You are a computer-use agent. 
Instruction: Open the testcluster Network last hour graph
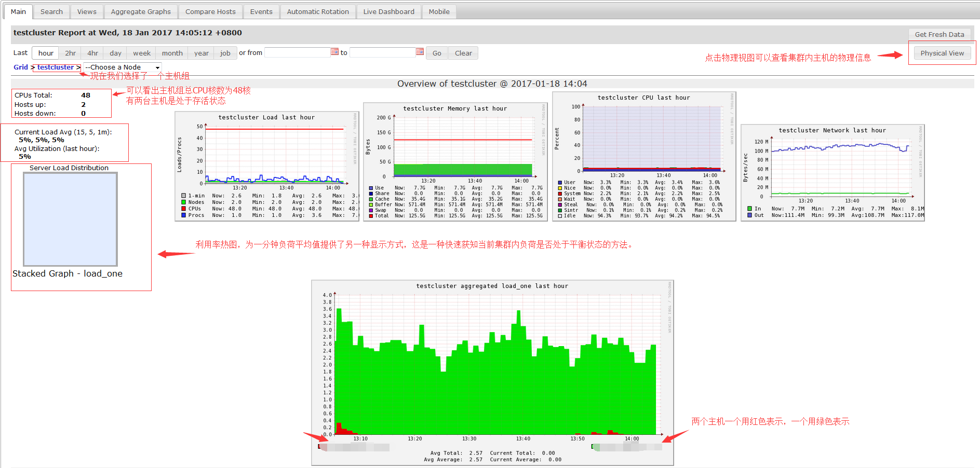[833, 173]
